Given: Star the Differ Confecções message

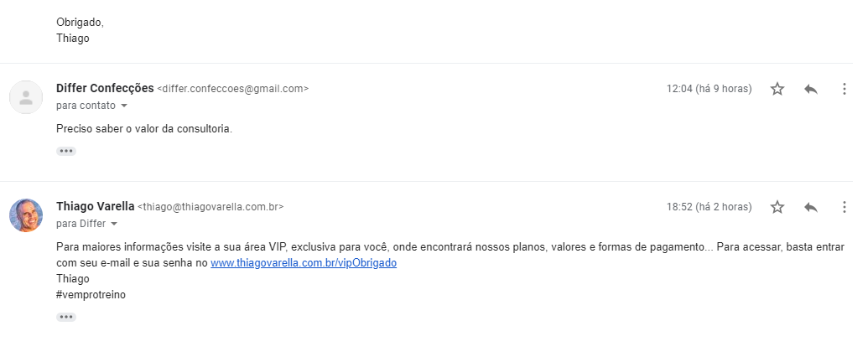Looking at the screenshot, I should 777,89.
